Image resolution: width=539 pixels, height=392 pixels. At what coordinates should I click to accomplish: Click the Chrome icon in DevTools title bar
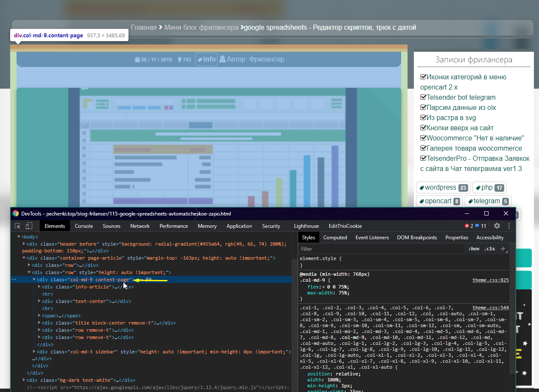16,213
